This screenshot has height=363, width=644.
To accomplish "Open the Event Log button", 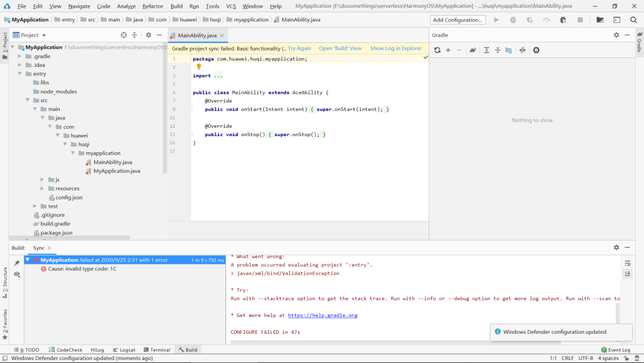I will point(615,350).
